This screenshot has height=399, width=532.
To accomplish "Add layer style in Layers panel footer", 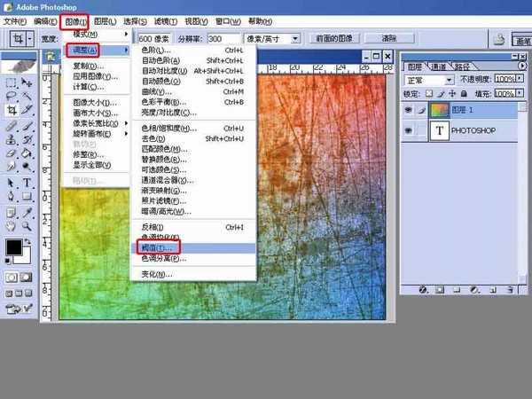I will tap(423, 290).
